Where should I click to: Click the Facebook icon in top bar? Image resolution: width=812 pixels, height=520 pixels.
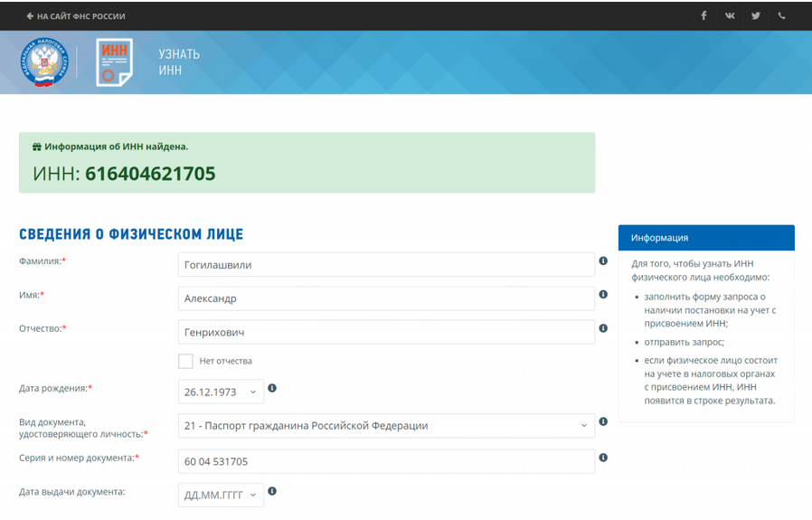703,15
